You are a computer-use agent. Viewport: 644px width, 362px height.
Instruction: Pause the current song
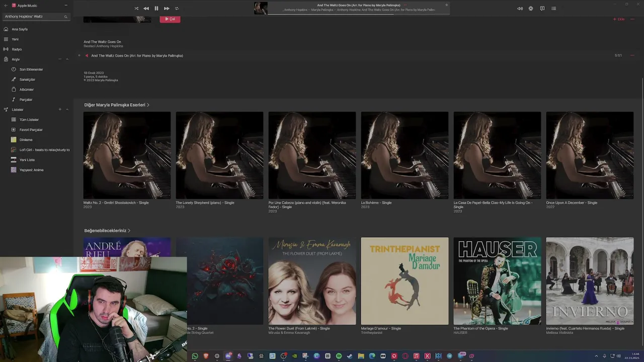156,9
